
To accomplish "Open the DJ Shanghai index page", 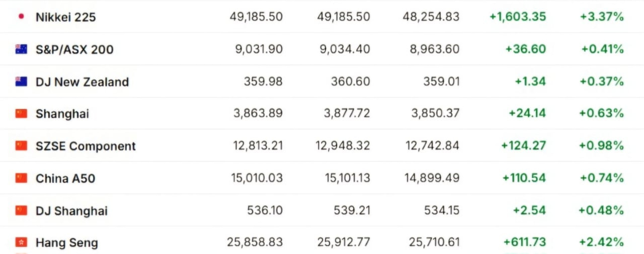I will (x=71, y=211).
